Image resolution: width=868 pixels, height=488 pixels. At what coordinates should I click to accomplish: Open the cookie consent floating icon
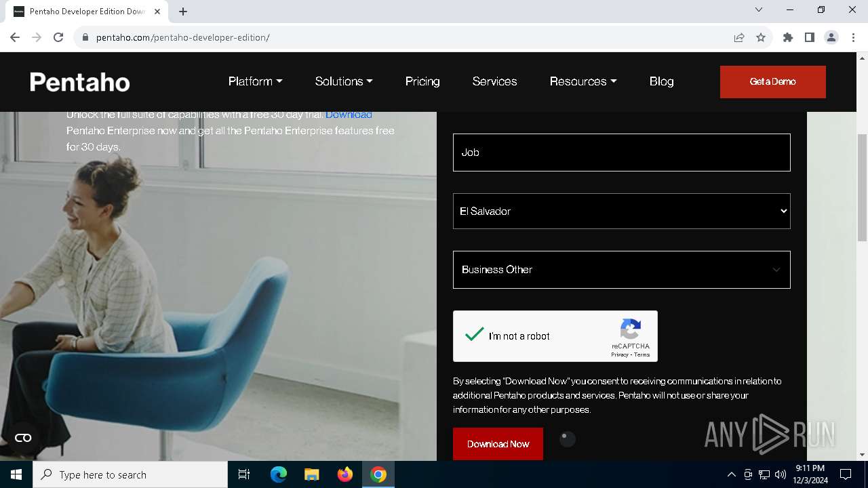coord(23,438)
